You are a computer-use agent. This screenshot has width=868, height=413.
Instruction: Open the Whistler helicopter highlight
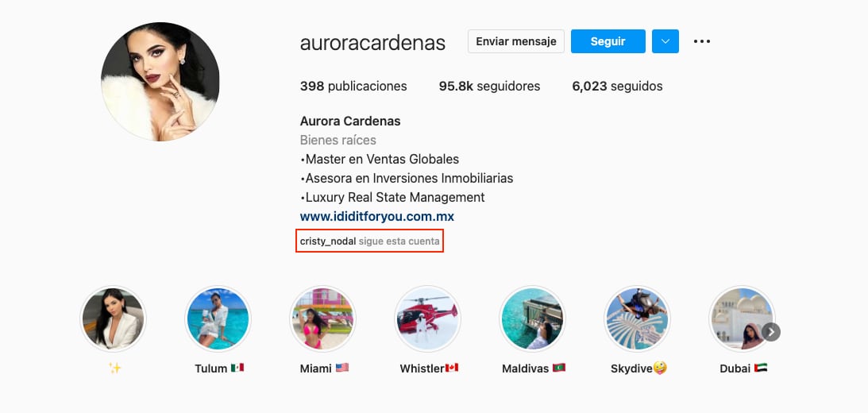(427, 319)
